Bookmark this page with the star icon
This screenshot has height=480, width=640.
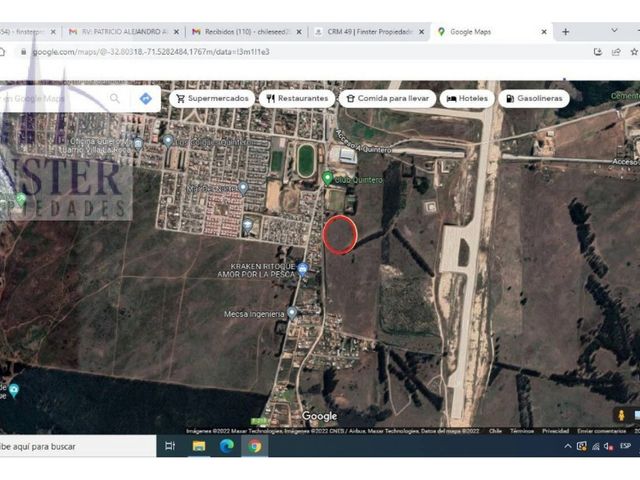pos(634,52)
